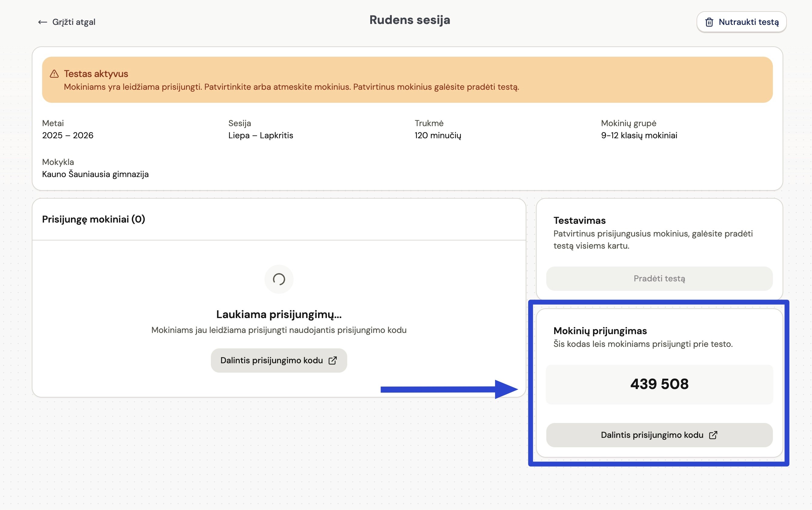Select the join code 439 508
This screenshot has height=510, width=812.
pyautogui.click(x=659, y=384)
